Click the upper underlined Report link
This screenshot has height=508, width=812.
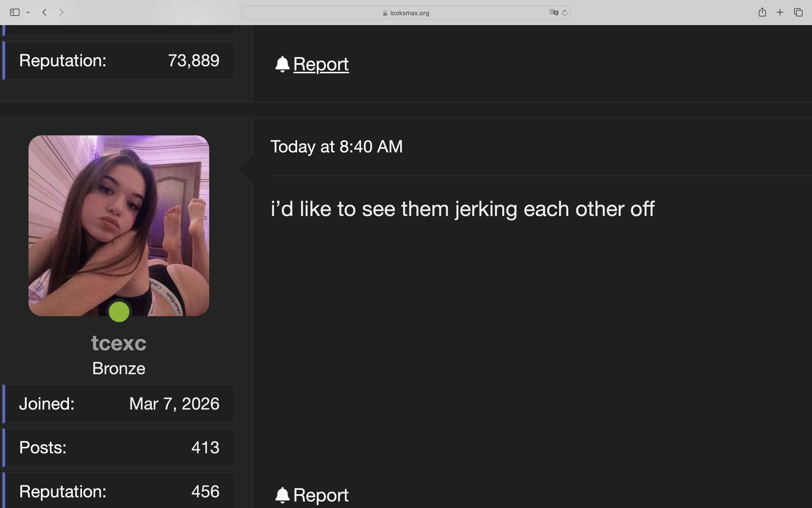(x=321, y=64)
